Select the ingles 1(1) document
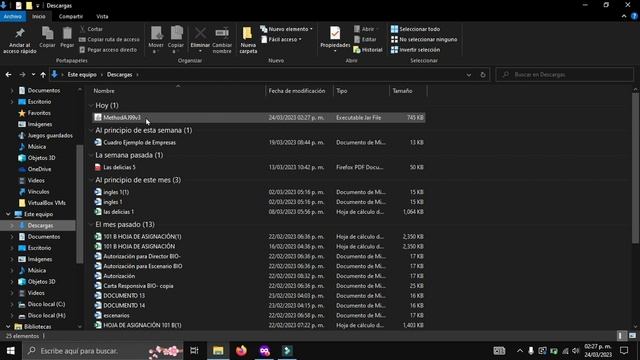This screenshot has width=640, height=360. [259, 192]
